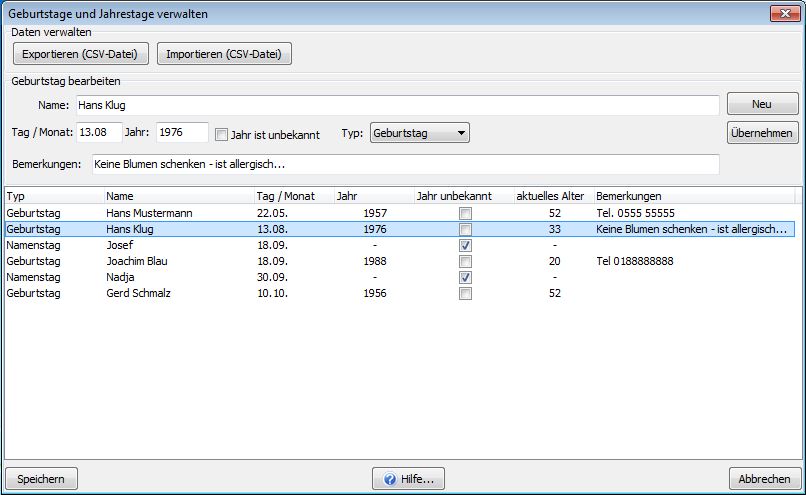Sort by the Jahr column header
This screenshot has height=495, width=806.
(x=375, y=196)
